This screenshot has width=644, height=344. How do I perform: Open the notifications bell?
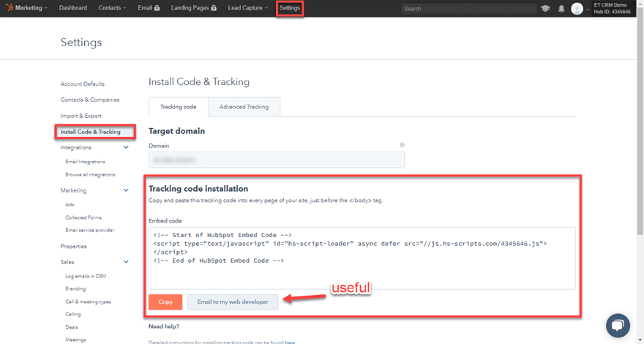click(561, 9)
